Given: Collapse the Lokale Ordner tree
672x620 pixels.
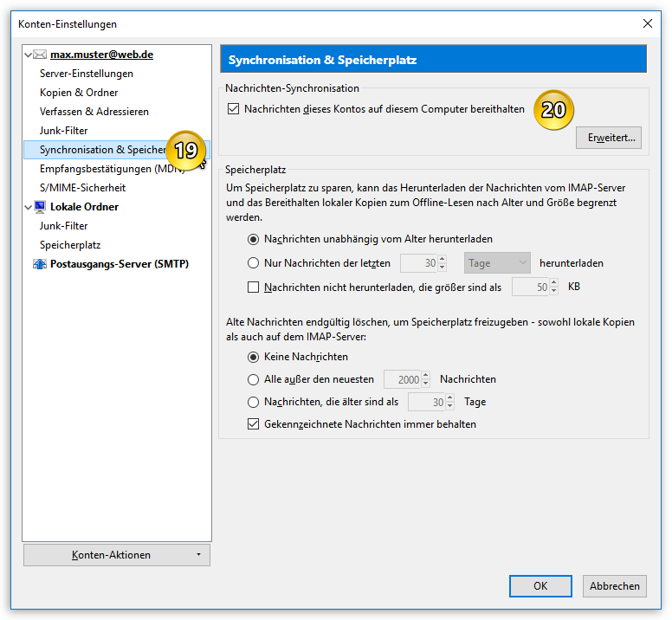Looking at the screenshot, I should (29, 207).
